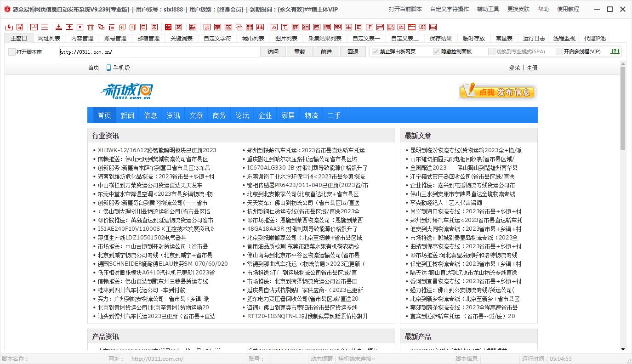This screenshot has height=364, width=632.
Task: Open article 桂林到四川汽车托运公司 -车到付款
Action: [x=142, y=290]
